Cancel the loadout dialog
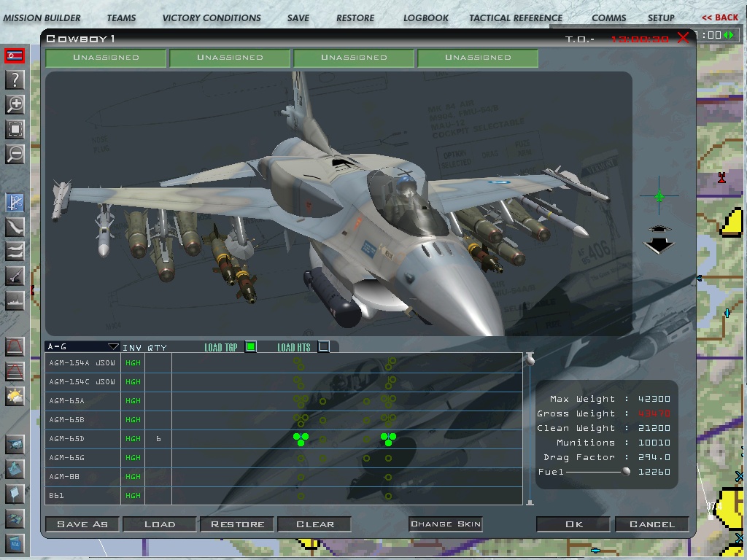 click(652, 524)
